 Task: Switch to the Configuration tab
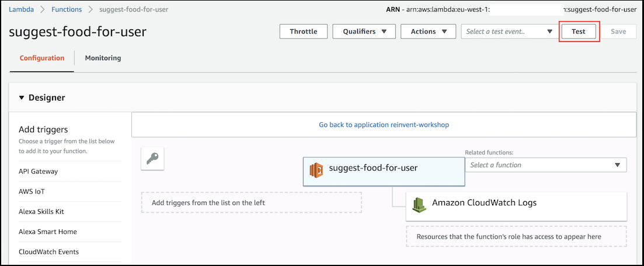pyautogui.click(x=42, y=58)
